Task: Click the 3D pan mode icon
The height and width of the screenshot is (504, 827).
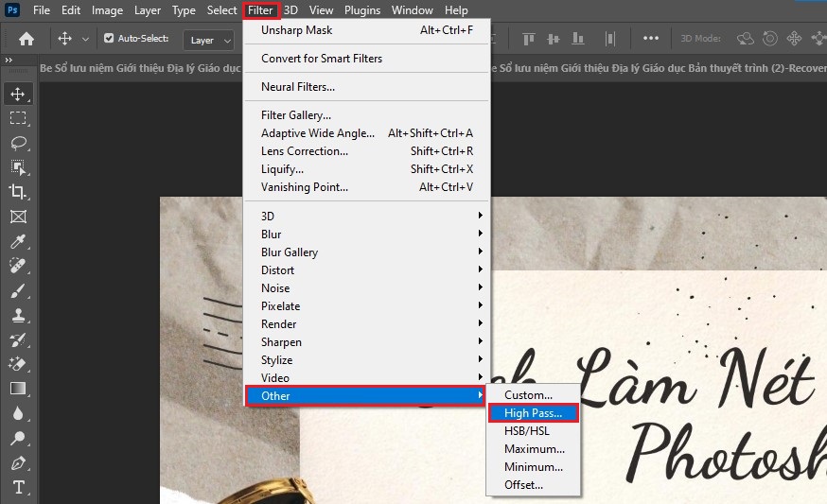Action: tap(794, 39)
